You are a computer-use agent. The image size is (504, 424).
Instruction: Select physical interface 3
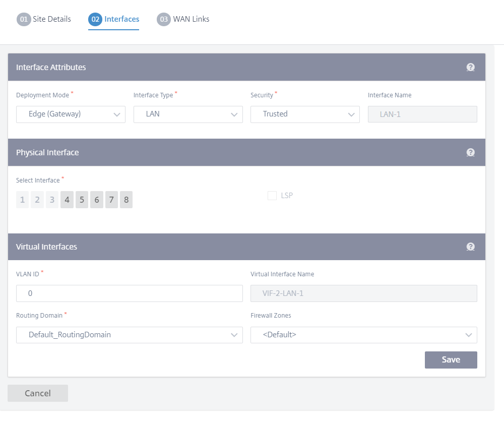(52, 200)
